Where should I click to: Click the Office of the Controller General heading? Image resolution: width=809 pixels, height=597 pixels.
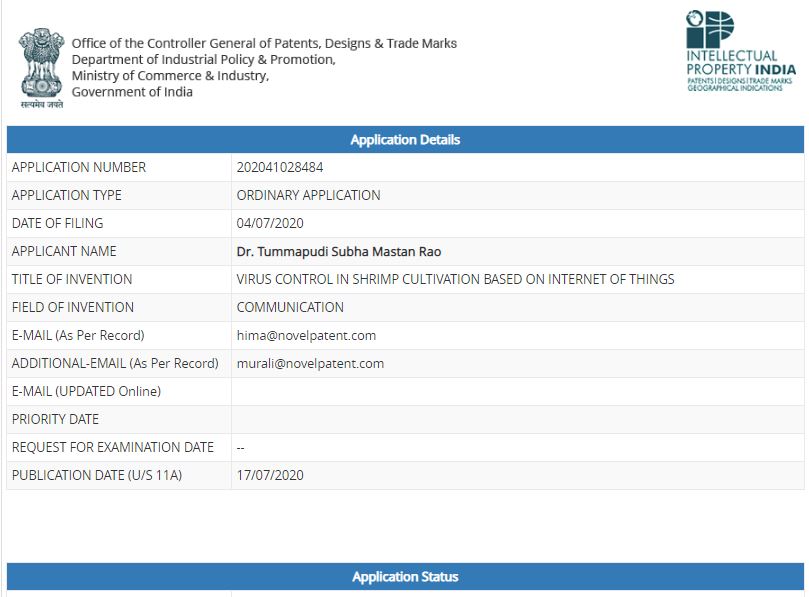[x=264, y=43]
